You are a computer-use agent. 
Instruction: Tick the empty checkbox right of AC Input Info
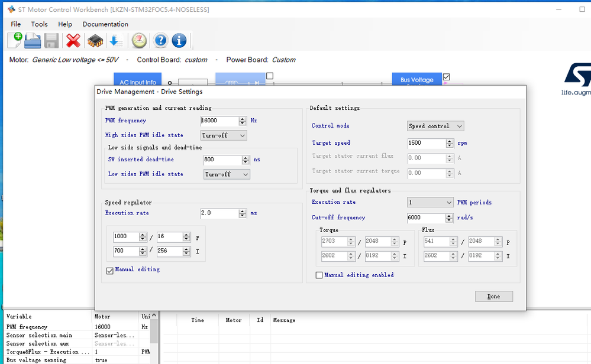click(270, 76)
